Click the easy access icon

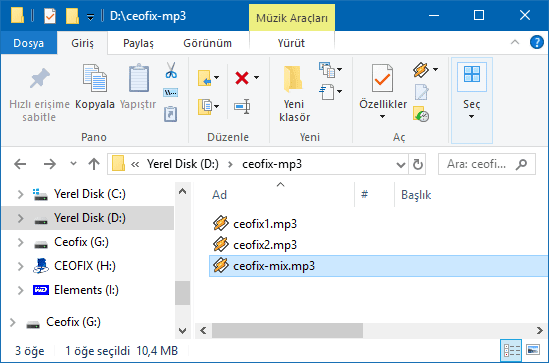327,92
